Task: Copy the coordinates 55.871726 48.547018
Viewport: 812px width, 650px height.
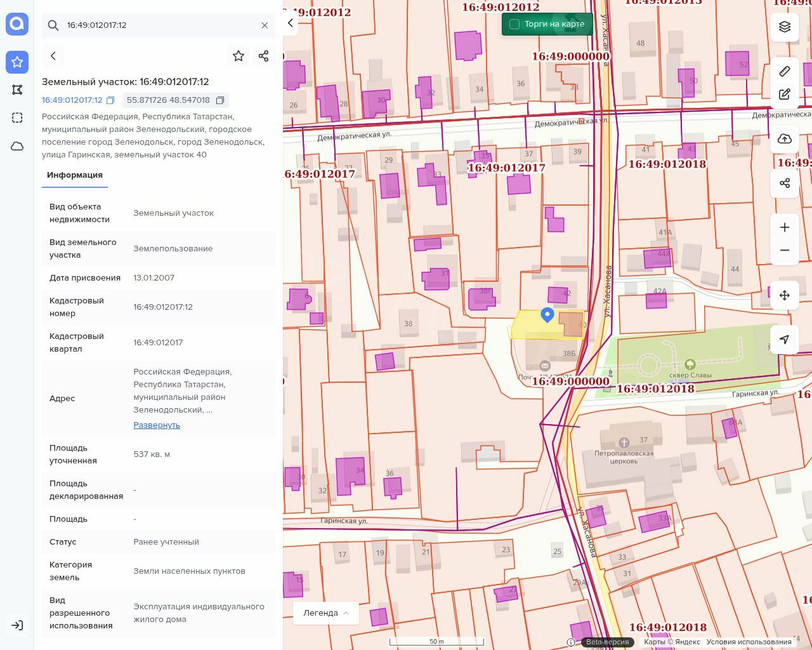Action: [220, 100]
